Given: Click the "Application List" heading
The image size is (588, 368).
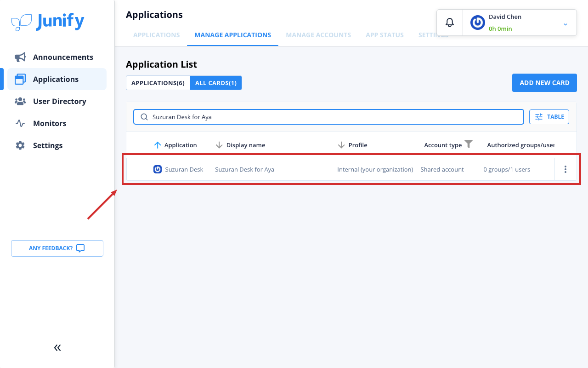Looking at the screenshot, I should (x=161, y=64).
